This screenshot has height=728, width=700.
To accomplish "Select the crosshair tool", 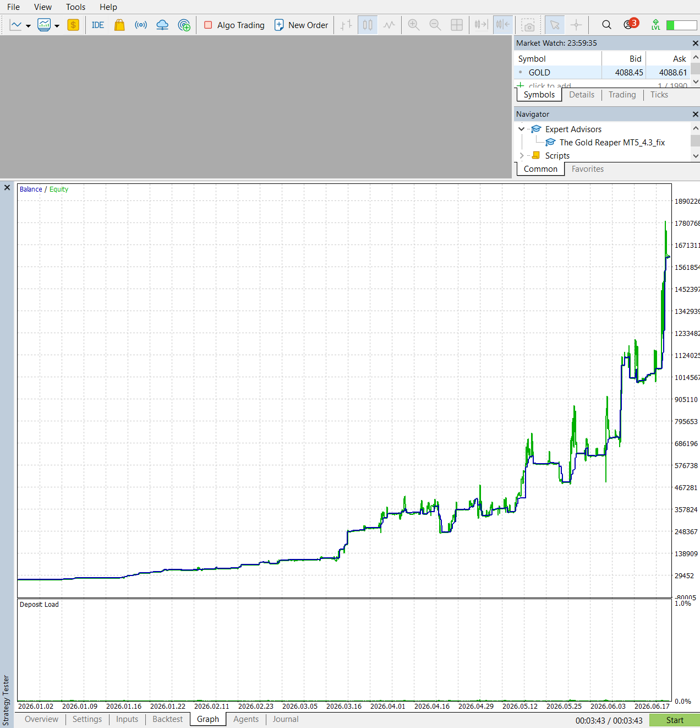I will point(576,25).
